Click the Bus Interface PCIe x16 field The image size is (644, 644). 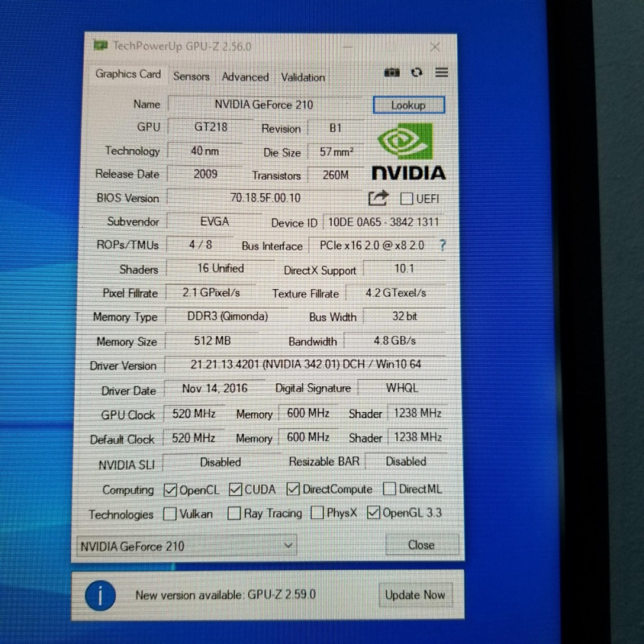click(x=372, y=246)
